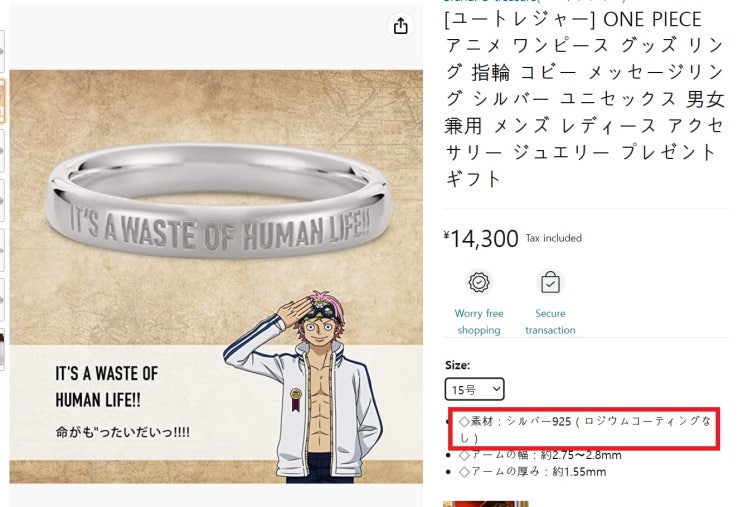Click the ¥14,300 price
743x507 pixels.
481,238
